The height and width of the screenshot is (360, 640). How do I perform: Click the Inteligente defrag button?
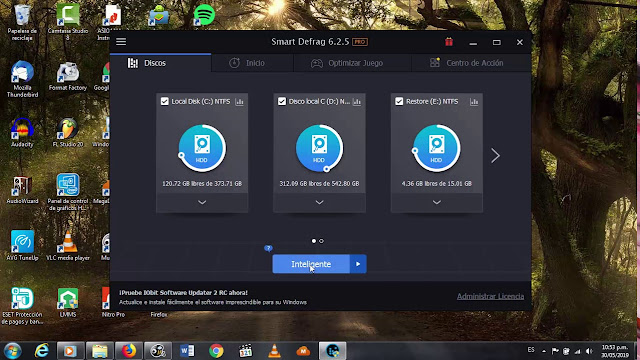click(311, 264)
